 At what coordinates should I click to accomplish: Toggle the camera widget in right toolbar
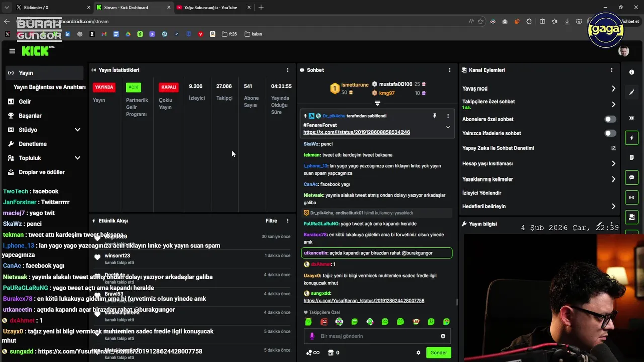(632, 217)
